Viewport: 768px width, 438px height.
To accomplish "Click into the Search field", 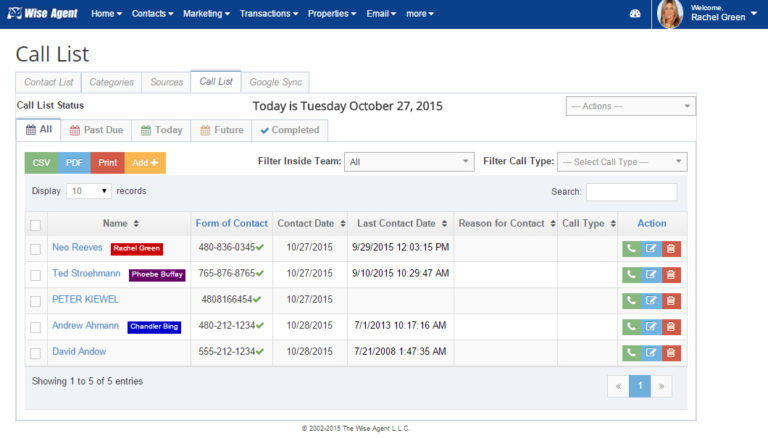I will click(x=631, y=191).
